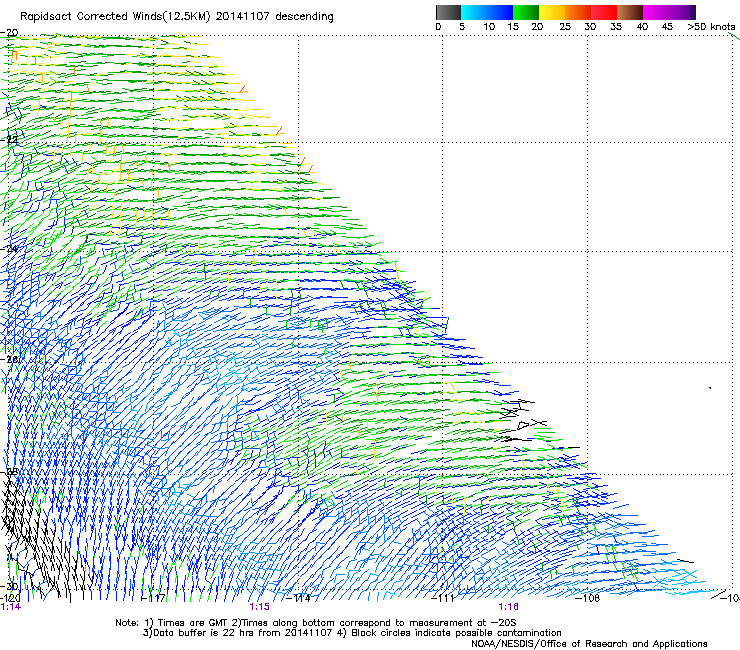The image size is (740, 650).
Task: Click the '25' legend tick label
Action: 565,27
